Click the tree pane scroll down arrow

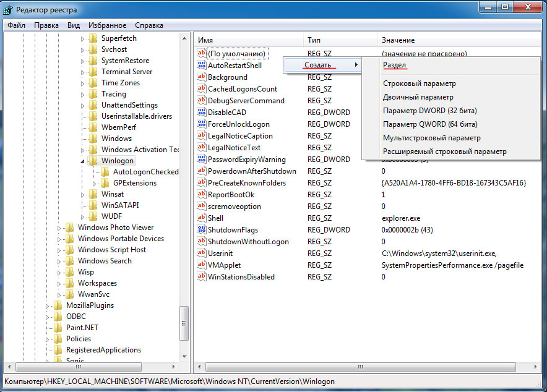coord(184,357)
